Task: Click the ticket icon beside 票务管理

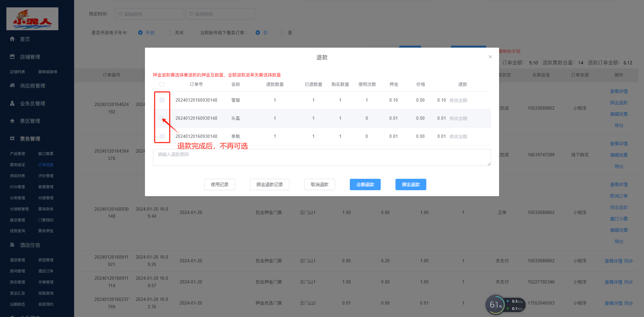Action: [12, 139]
